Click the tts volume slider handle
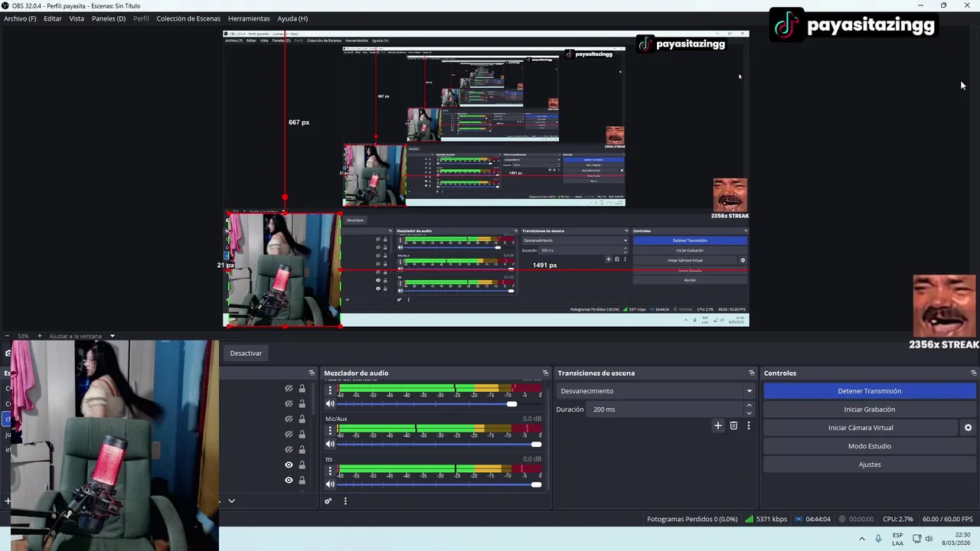Screen dimensions: 980x551 click(x=536, y=484)
